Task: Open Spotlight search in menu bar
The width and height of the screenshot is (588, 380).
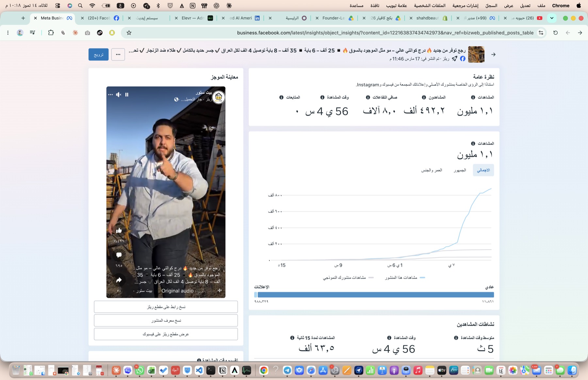Action: point(80,6)
